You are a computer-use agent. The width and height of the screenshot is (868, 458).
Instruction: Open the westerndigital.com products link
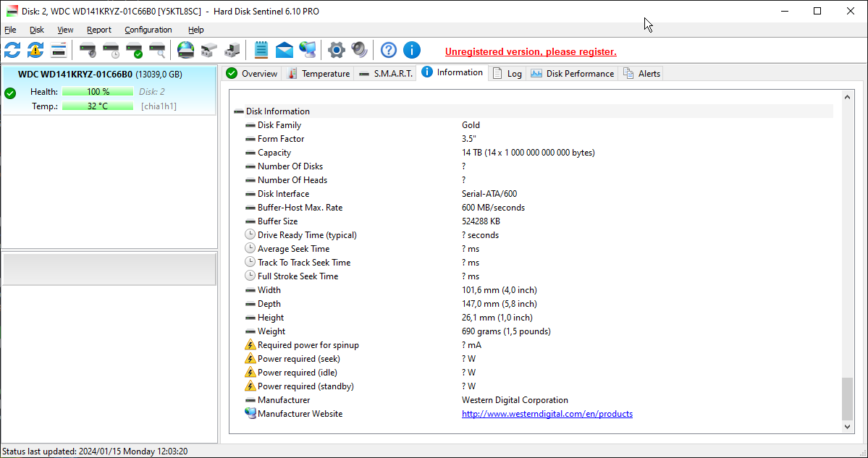click(547, 414)
